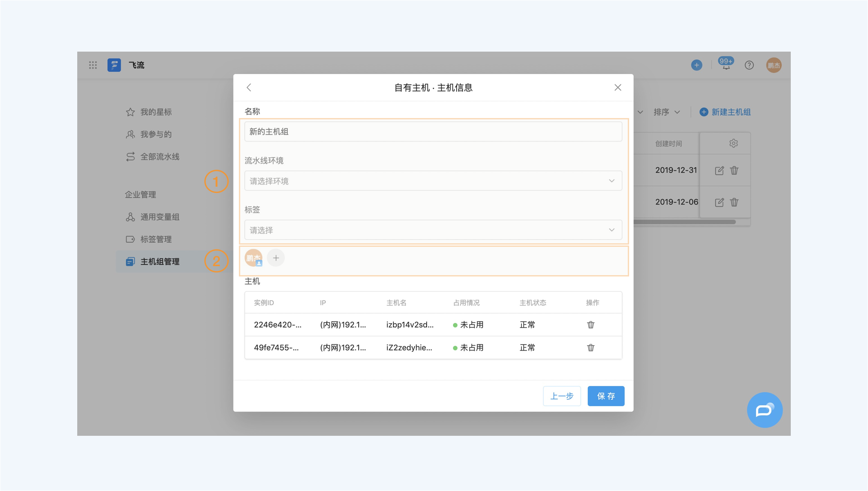Screen dimensions: 868x491
Task: Edit the host group created 2019-12-31
Action: pyautogui.click(x=719, y=171)
